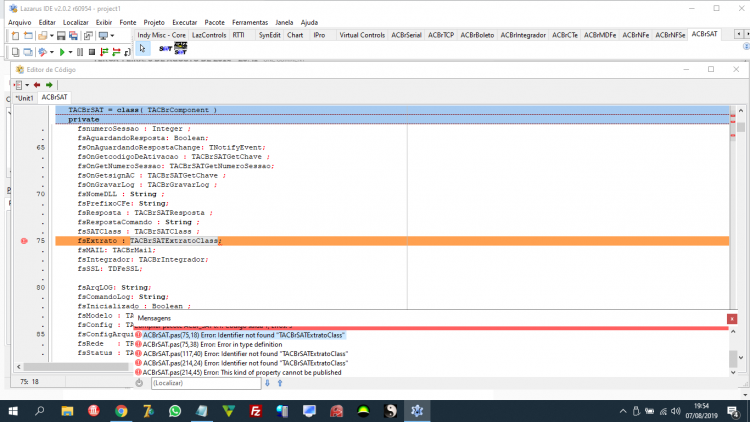
Task: Save all files with double floppy icon
Action: point(73,36)
